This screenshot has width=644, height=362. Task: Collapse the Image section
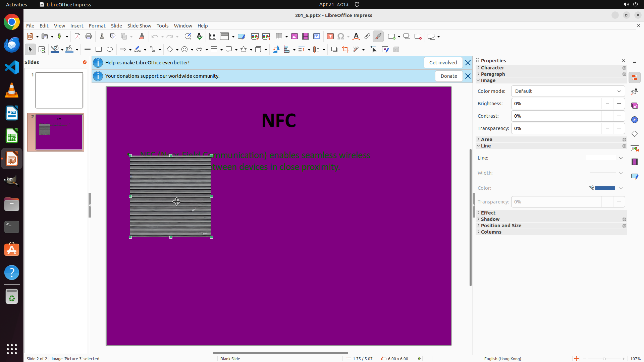pos(488,80)
